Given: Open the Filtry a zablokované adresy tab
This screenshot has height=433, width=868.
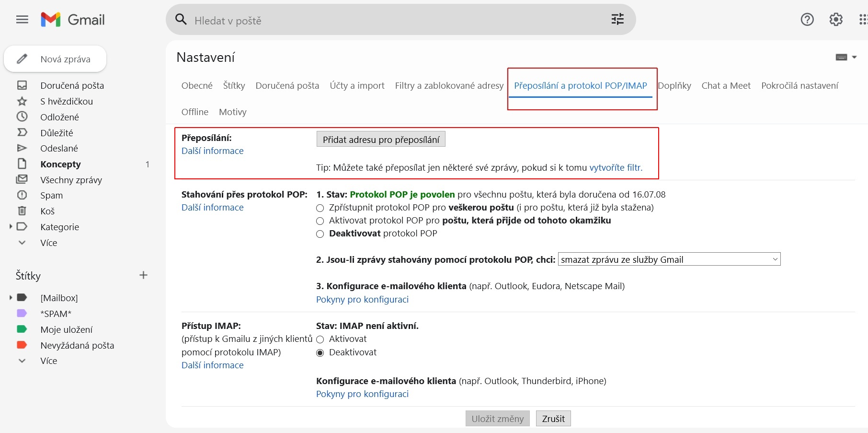Looking at the screenshot, I should (x=449, y=86).
